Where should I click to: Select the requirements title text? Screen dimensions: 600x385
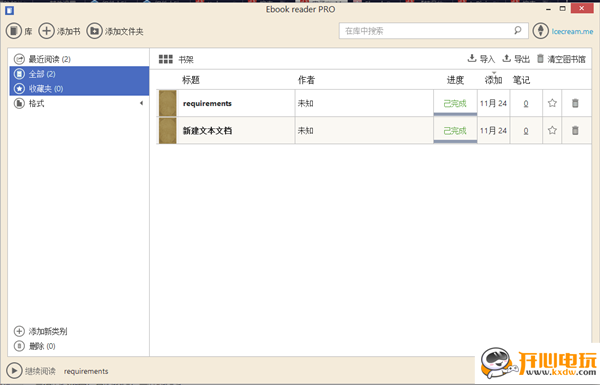[207, 103]
